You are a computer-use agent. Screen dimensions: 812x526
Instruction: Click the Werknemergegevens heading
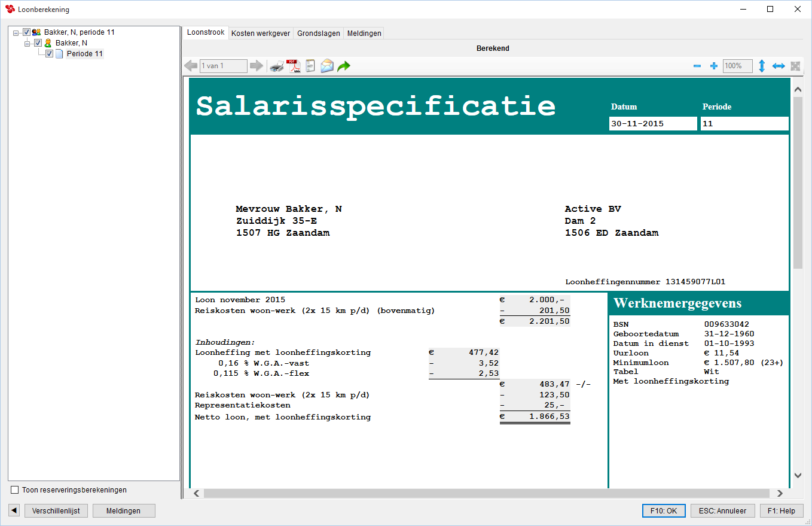[677, 303]
